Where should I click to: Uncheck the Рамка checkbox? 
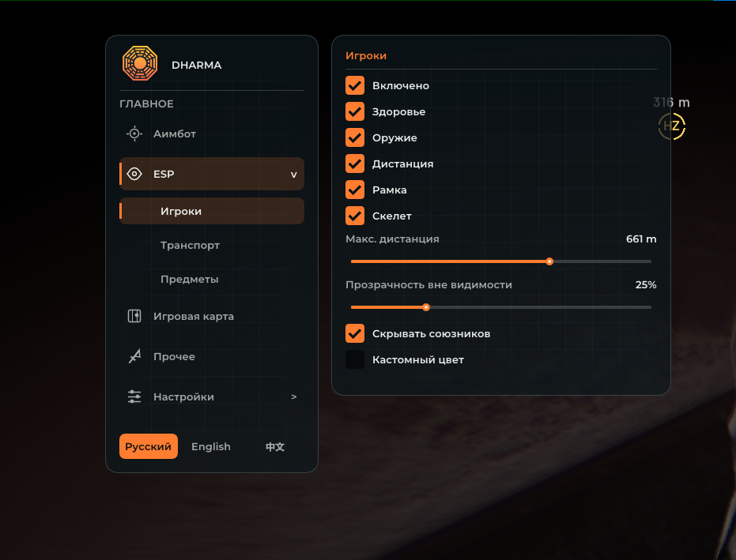[x=355, y=190]
